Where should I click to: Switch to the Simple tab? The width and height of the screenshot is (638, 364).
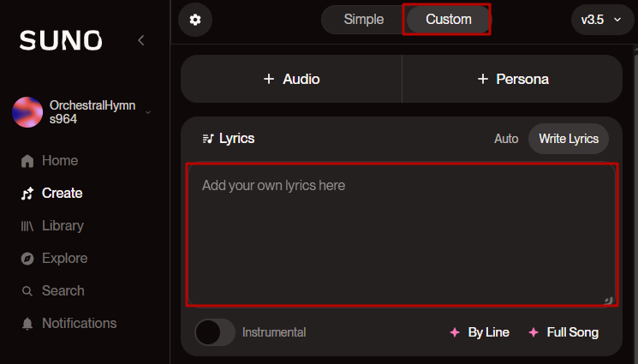(x=364, y=20)
